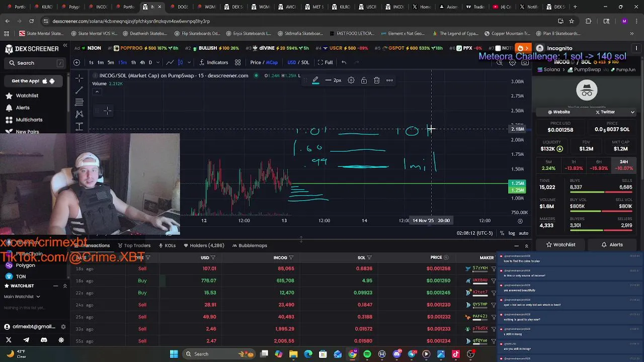The height and width of the screenshot is (362, 644).
Task: Expand the Main Watchlist dropdown
Action: (x=22, y=297)
